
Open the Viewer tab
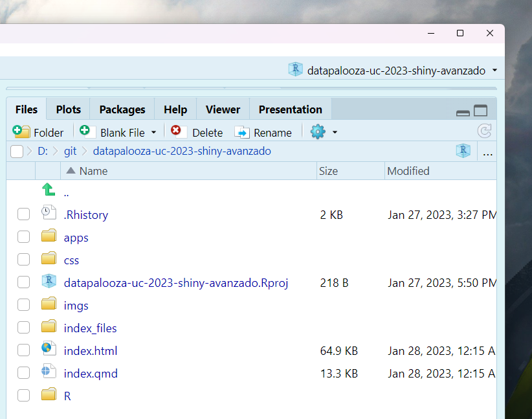point(223,109)
